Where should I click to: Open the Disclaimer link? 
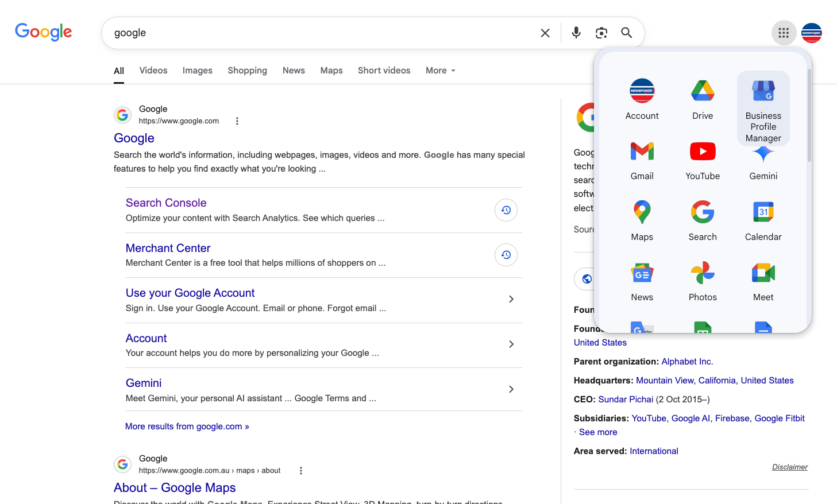point(790,467)
